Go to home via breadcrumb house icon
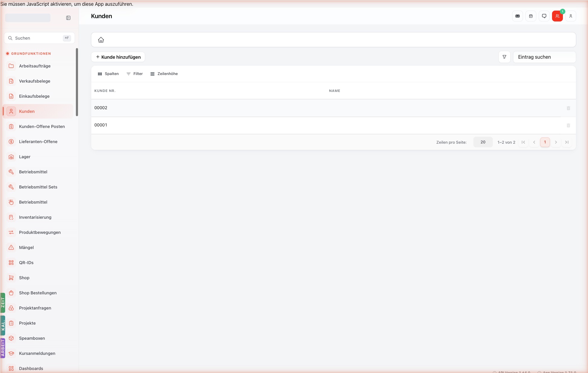The width and height of the screenshot is (588, 373). (x=101, y=40)
